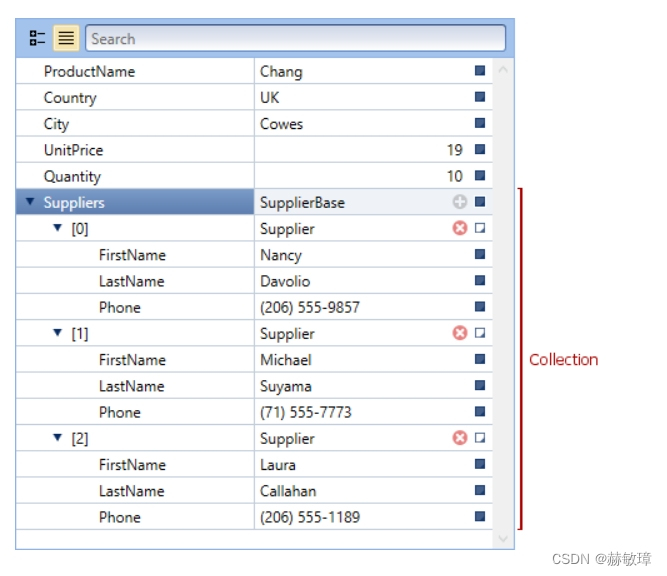
Task: Click hollow marker square in [1] row
Action: click(480, 333)
